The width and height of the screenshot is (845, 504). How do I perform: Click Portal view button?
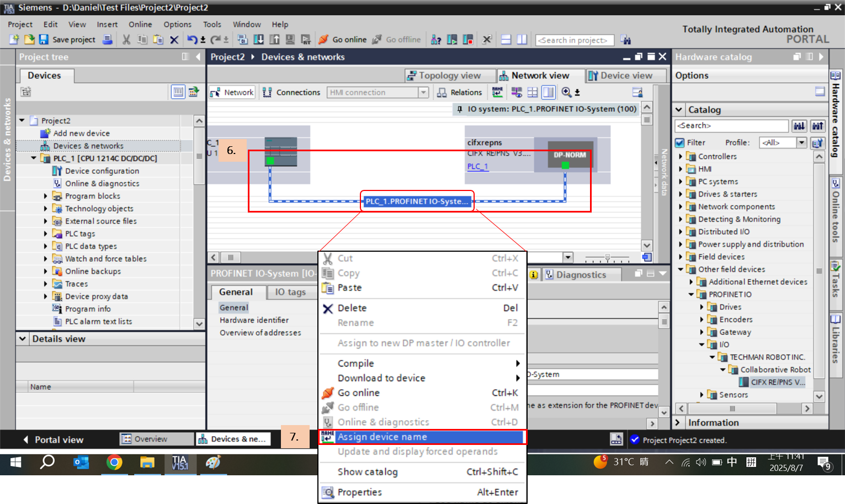[54, 440]
